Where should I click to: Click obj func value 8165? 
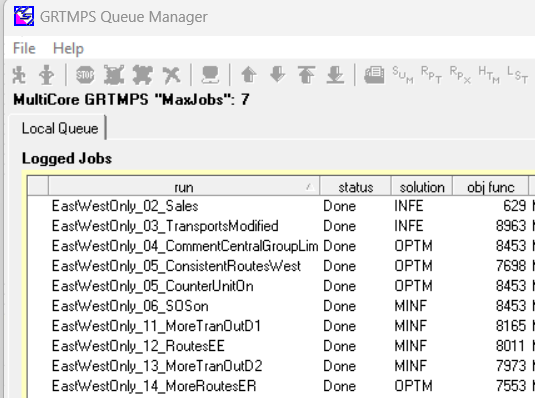tap(511, 326)
